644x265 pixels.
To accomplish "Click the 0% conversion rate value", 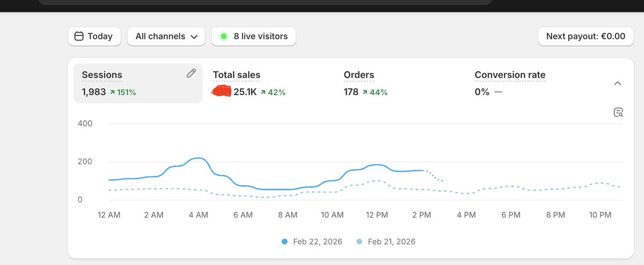I will (x=482, y=92).
